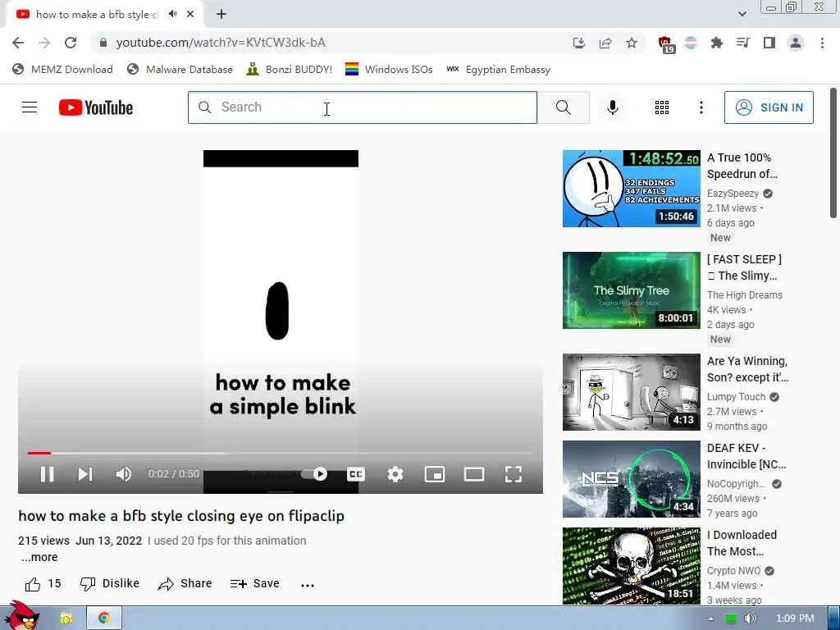This screenshot has height=630, width=840.
Task: Visit Lumpy Touch channel name
Action: pyautogui.click(x=736, y=397)
